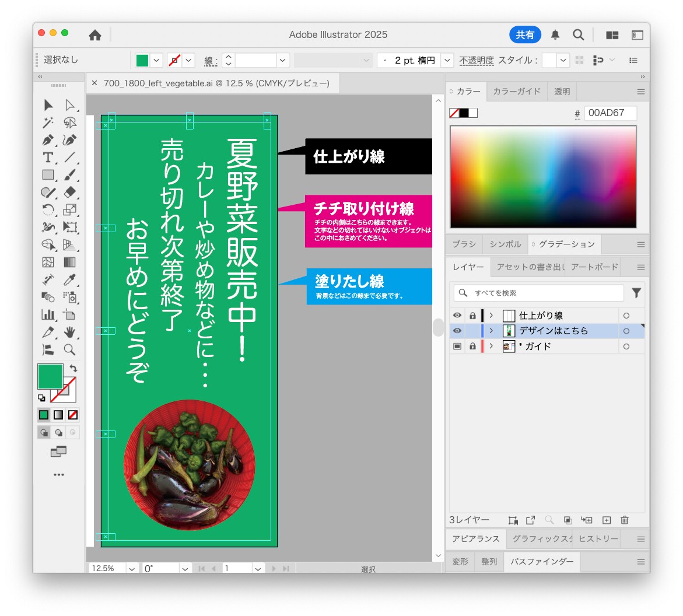Open the 変形 panel tab
The width and height of the screenshot is (683, 616).
click(x=460, y=562)
